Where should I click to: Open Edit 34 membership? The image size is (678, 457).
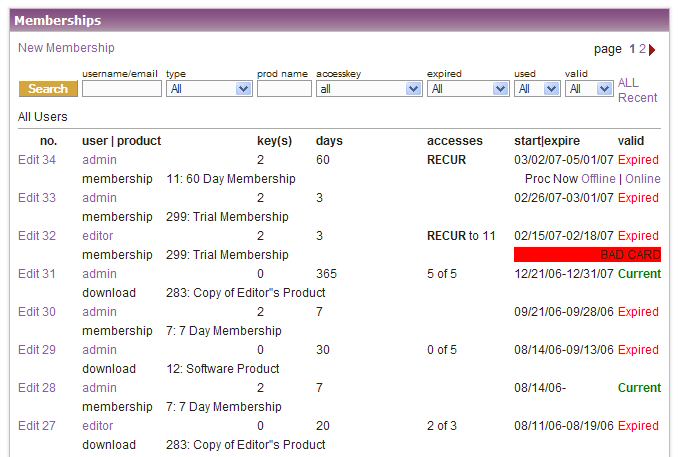point(37,160)
